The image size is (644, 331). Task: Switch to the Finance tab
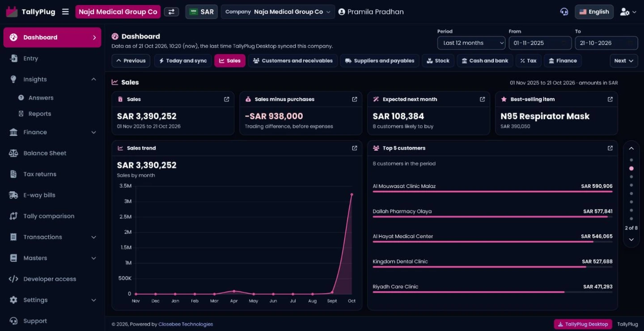563,61
